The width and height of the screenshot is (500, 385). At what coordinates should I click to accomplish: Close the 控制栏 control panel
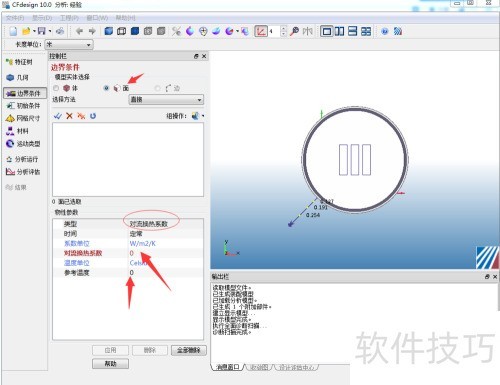(x=204, y=56)
